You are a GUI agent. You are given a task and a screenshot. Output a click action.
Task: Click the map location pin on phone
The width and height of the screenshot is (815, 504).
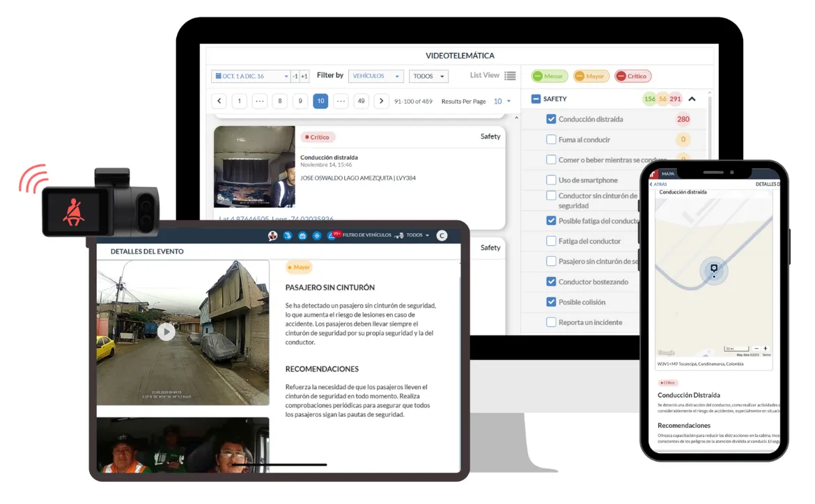[714, 269]
